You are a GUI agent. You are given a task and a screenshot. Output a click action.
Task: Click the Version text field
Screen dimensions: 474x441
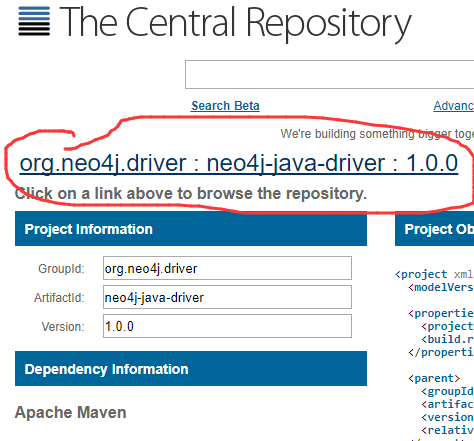(x=227, y=326)
